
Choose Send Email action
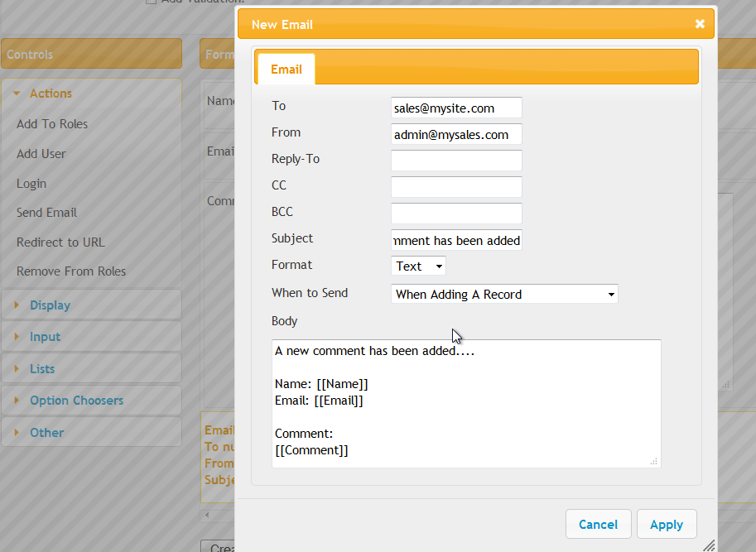46,213
